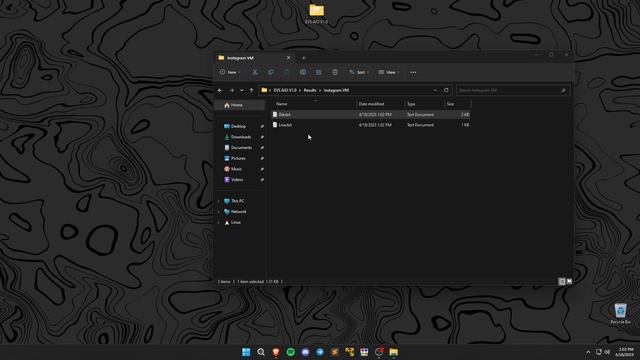Open Discord from taskbar
This screenshot has width=640, height=360.
[x=305, y=352]
